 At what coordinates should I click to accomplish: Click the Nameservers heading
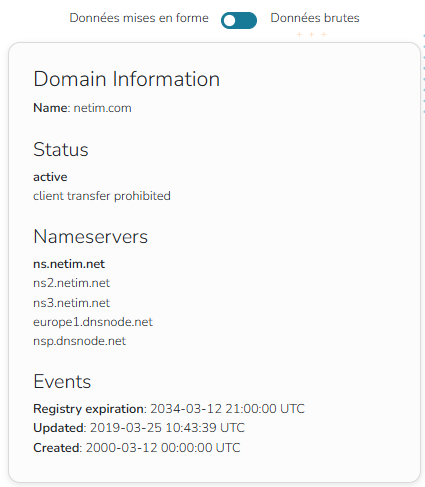[90, 237]
